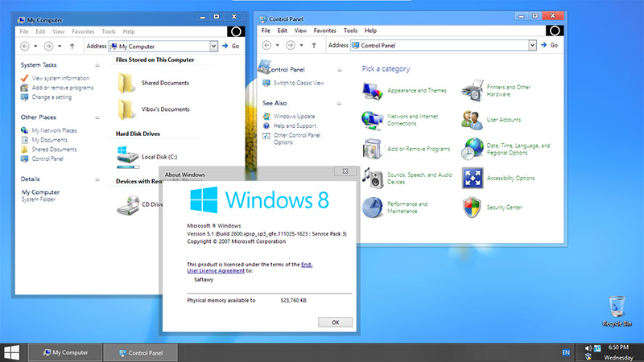Collapse the See Also section
This screenshot has height=362, width=644.
tap(339, 104)
